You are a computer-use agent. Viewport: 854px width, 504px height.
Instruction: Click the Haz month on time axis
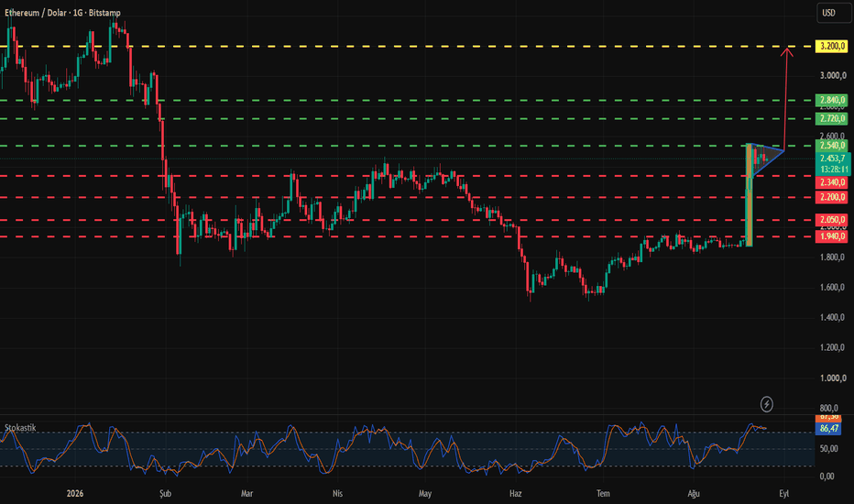point(515,494)
